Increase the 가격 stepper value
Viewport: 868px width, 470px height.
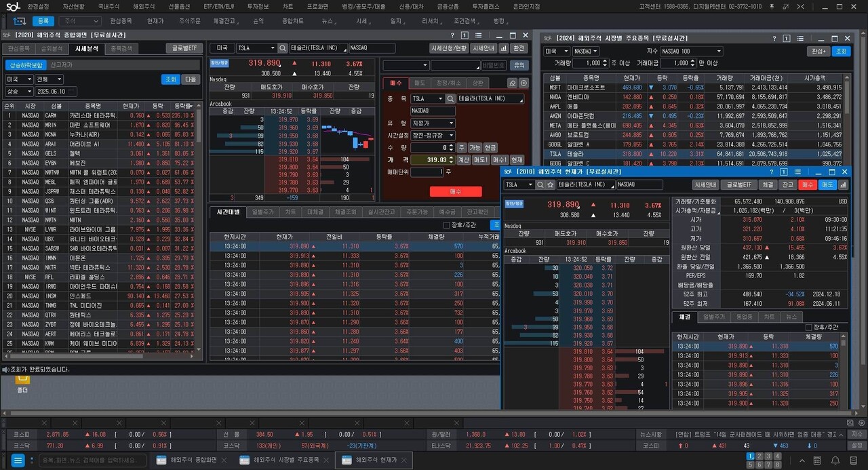[452, 157]
